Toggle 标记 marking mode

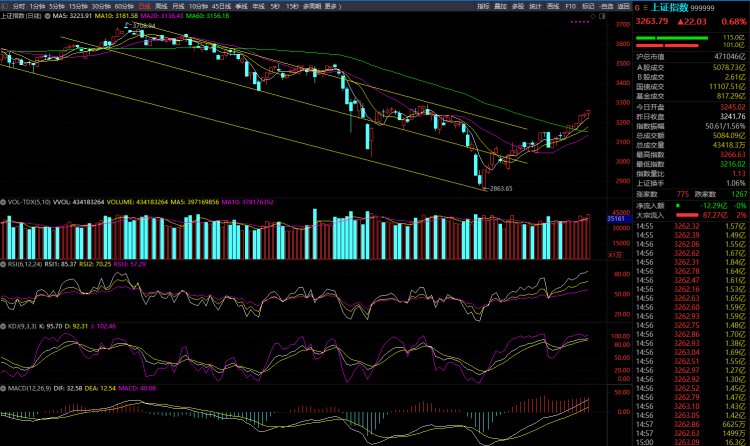click(x=588, y=6)
